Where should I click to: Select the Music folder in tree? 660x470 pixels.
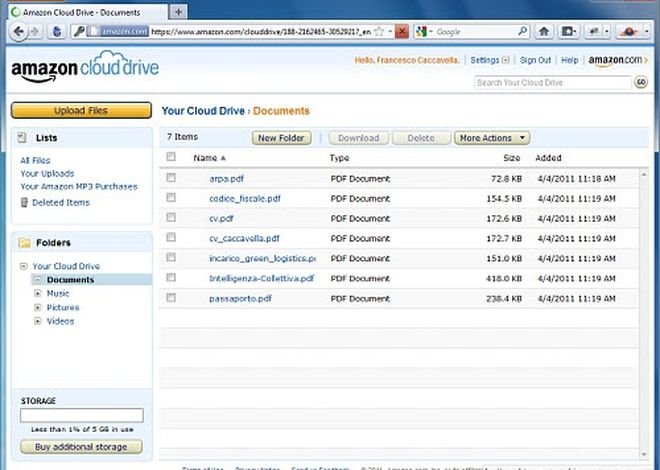[58, 293]
